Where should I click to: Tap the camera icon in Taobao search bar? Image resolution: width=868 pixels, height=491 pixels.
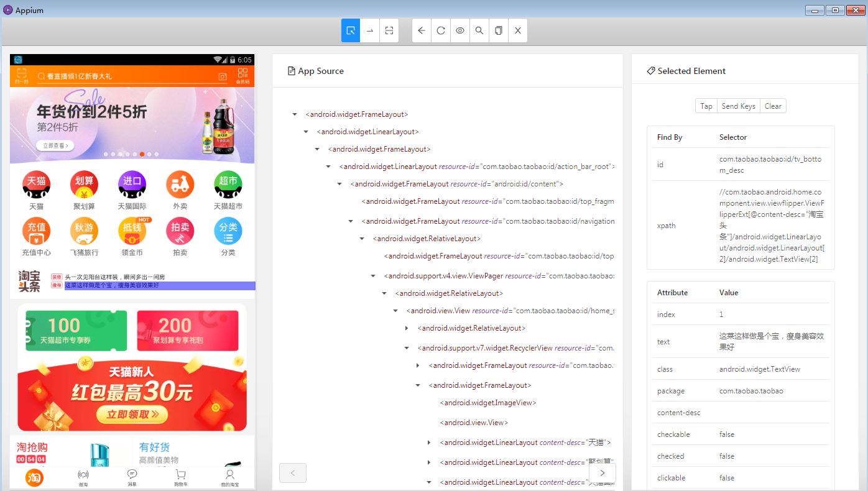point(223,76)
